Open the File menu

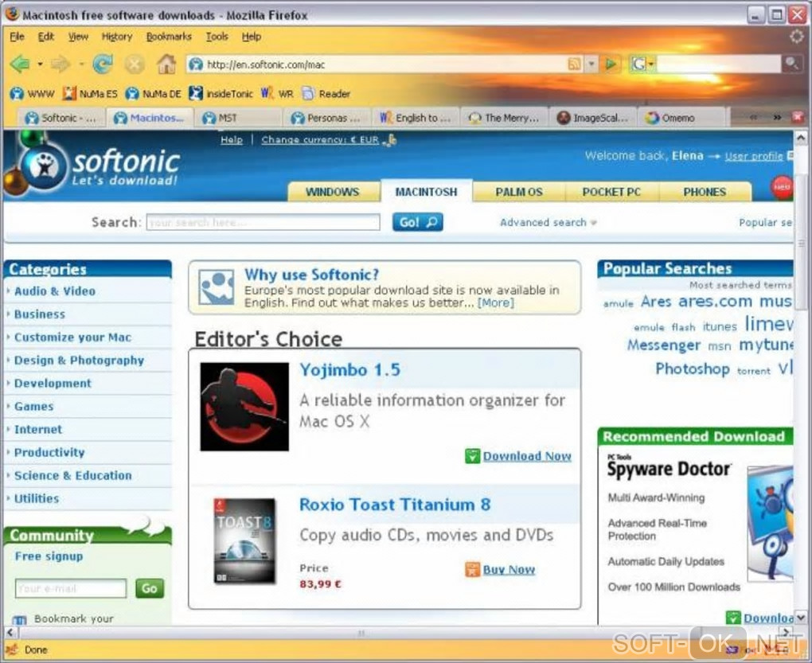17,37
